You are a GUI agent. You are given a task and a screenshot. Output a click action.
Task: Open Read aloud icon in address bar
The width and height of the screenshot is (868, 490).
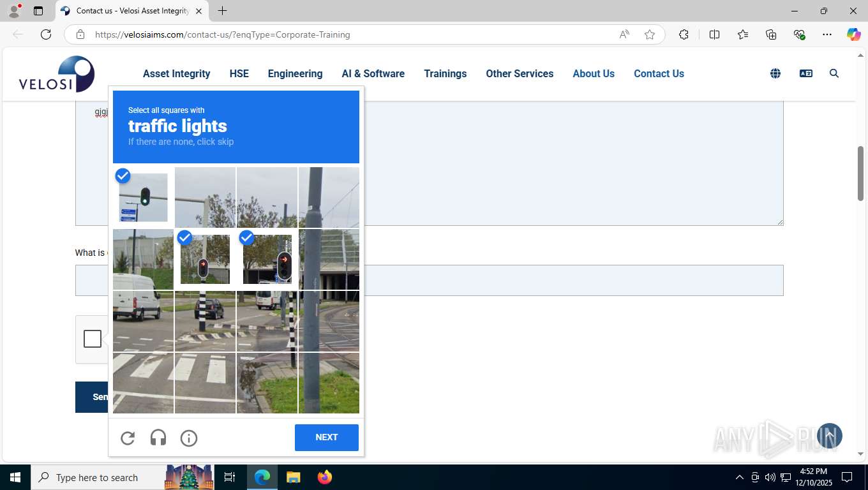(x=624, y=34)
